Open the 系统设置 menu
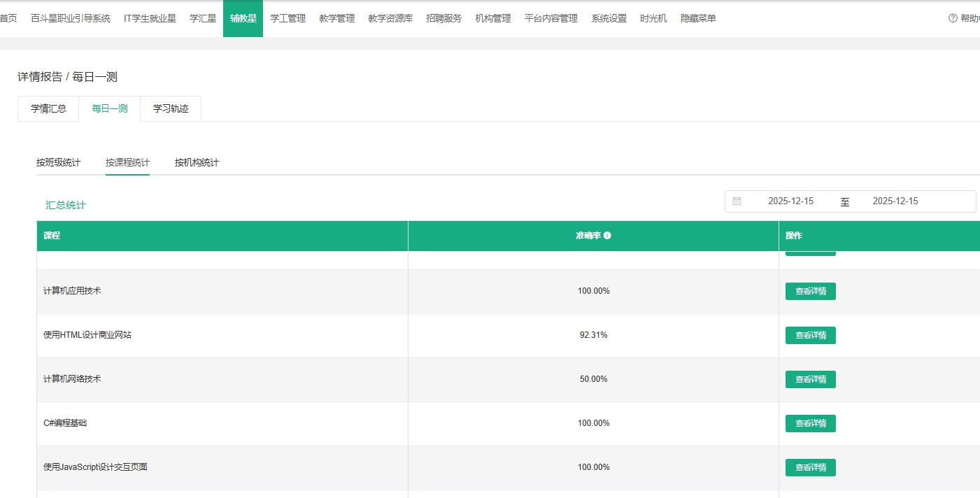 (609, 19)
